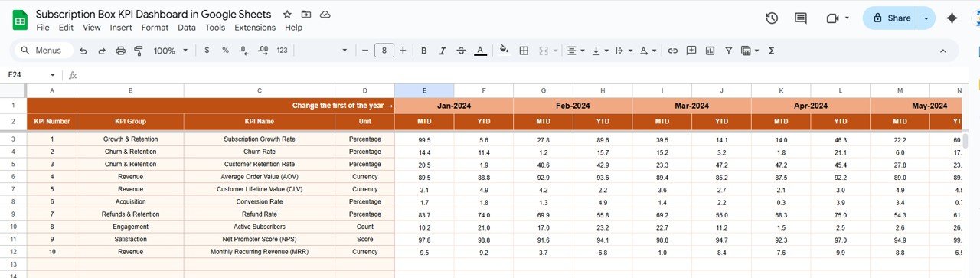Toggle bold formatting
The height and width of the screenshot is (278, 980).
[x=423, y=51]
